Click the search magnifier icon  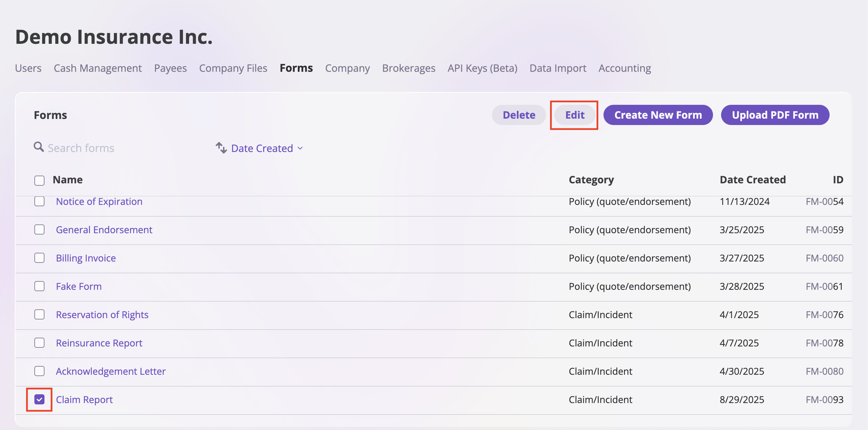click(39, 147)
